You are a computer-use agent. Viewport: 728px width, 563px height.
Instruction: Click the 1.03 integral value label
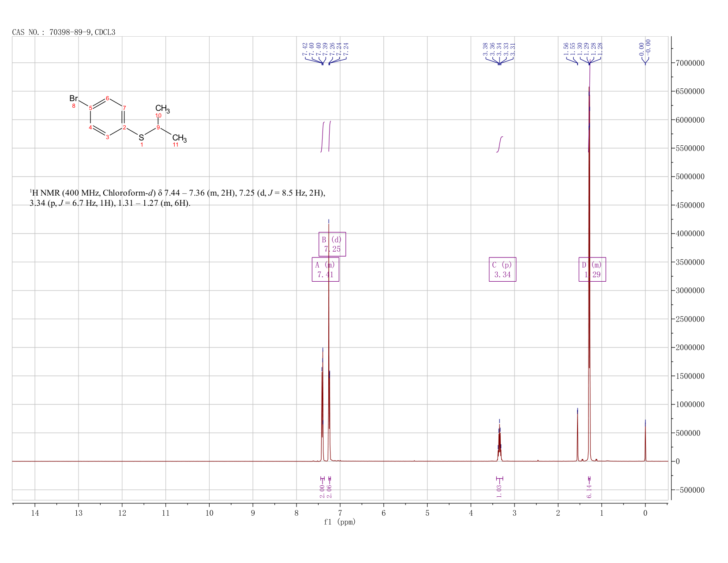pyautogui.click(x=499, y=491)
